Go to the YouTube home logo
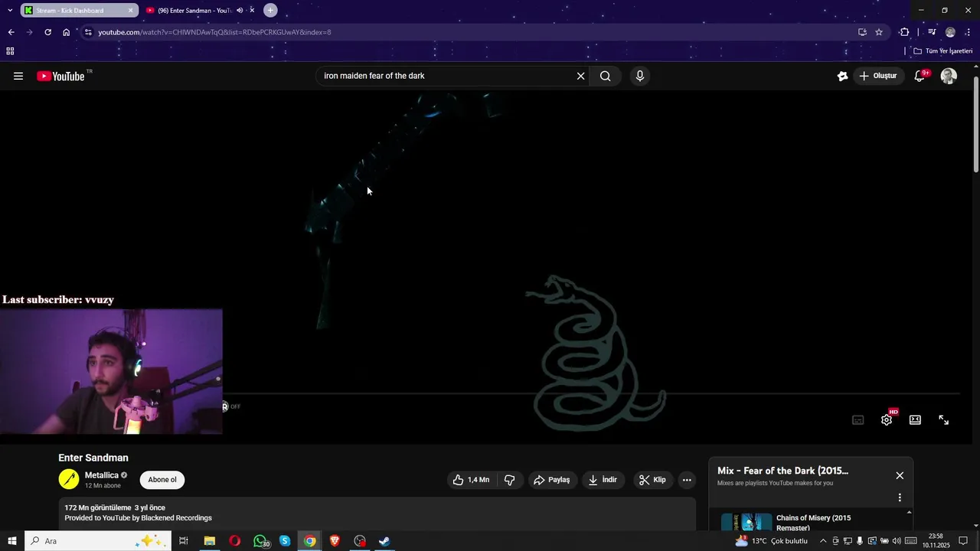The width and height of the screenshot is (980, 551). point(60,76)
